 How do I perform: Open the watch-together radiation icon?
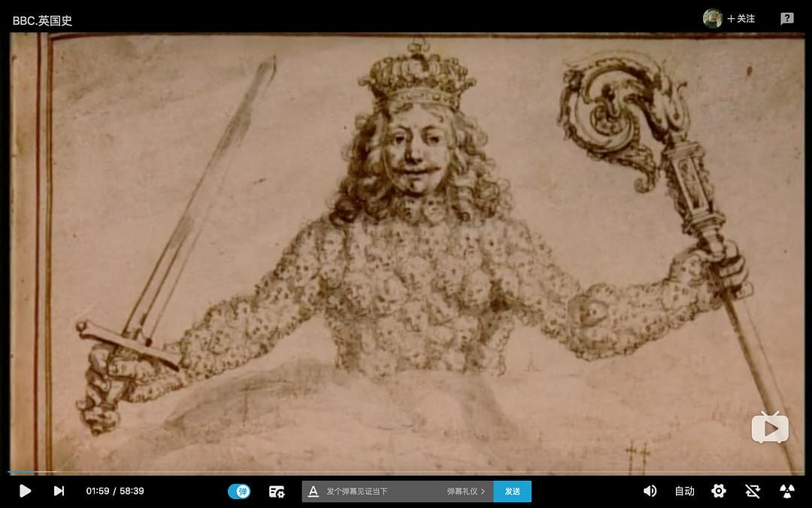(786, 491)
